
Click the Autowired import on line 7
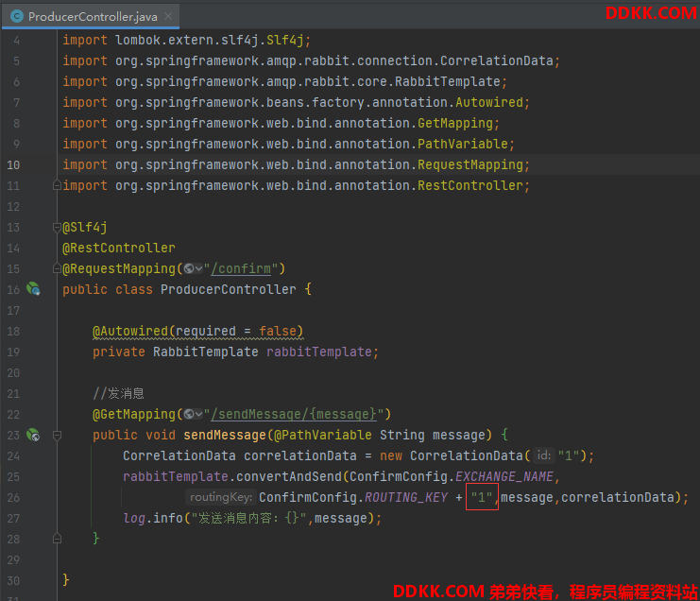coord(296,102)
